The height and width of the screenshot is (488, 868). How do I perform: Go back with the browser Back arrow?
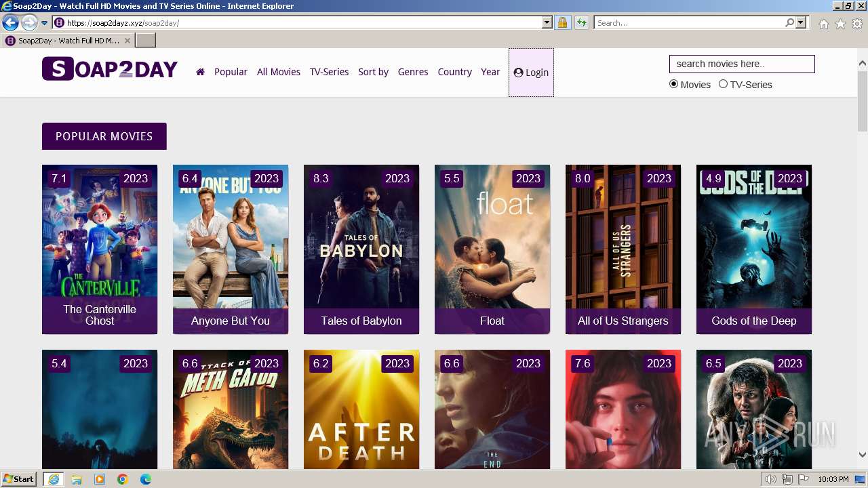[x=10, y=23]
